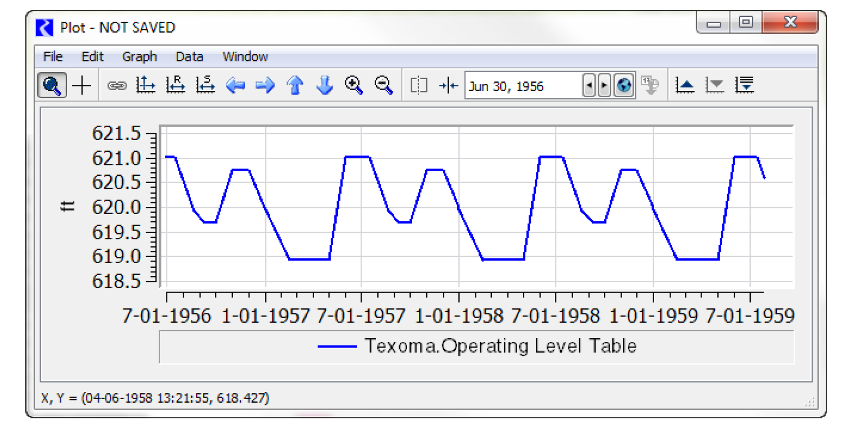Activate the crosshair cursor tool
The width and height of the screenshot is (868, 424).
82,85
